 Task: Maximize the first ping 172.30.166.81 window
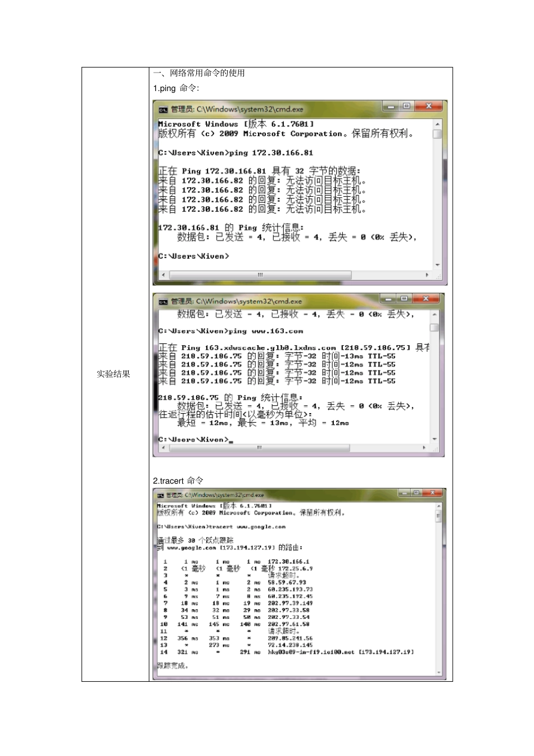click(406, 106)
